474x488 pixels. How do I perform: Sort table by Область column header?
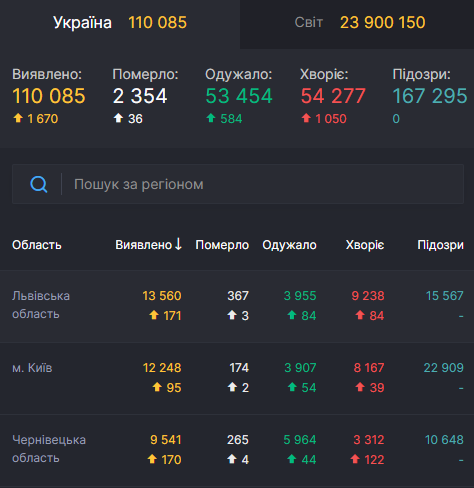(37, 245)
